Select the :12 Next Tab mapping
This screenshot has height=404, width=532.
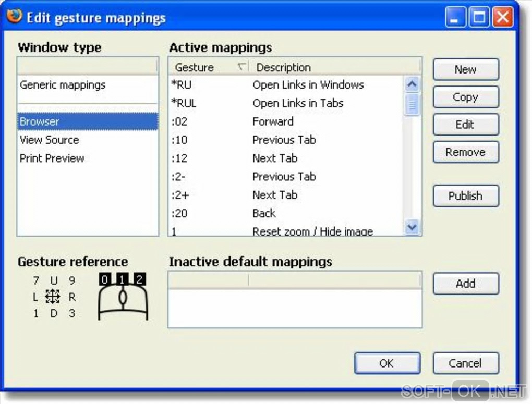coord(286,158)
